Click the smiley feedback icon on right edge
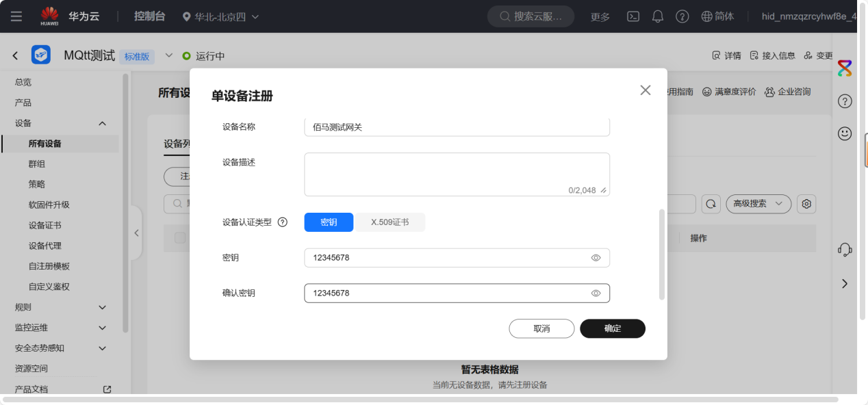 (844, 133)
